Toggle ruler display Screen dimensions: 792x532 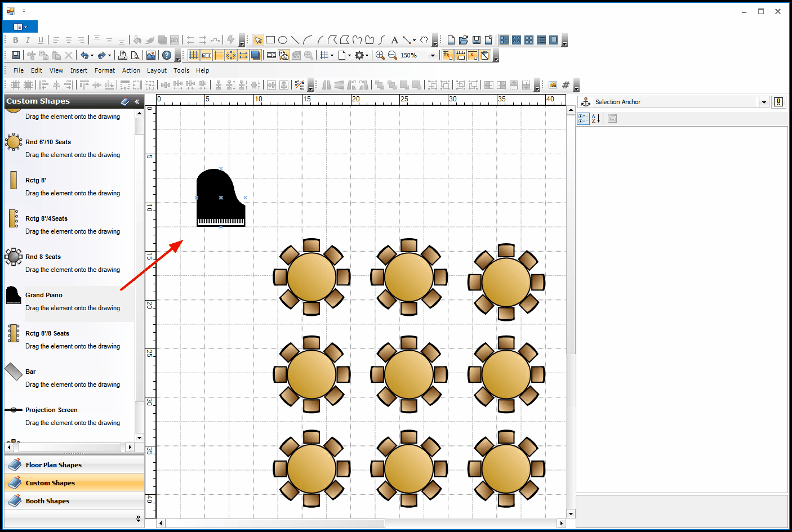coord(206,55)
